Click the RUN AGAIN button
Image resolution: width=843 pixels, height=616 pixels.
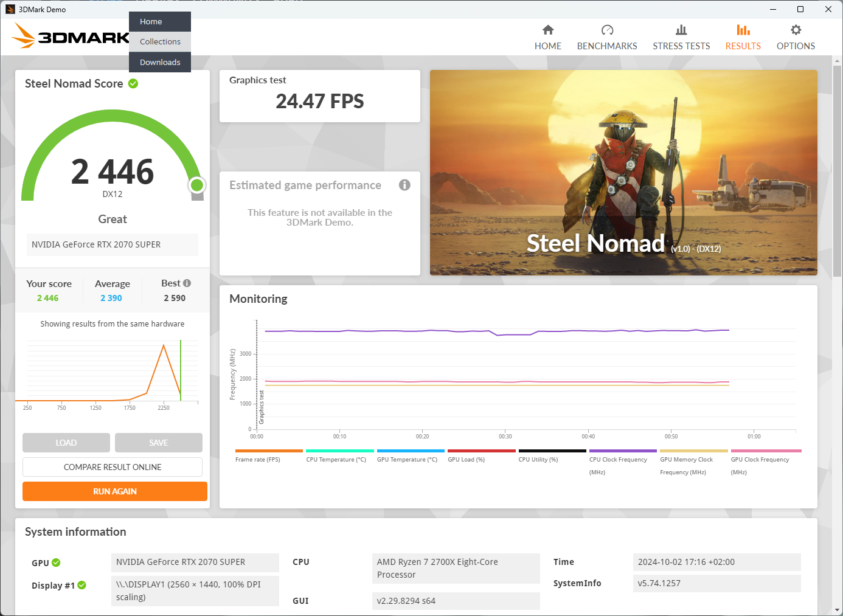click(115, 491)
